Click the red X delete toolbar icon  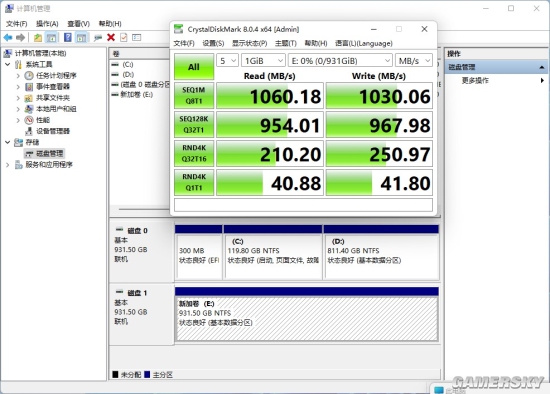click(x=111, y=37)
